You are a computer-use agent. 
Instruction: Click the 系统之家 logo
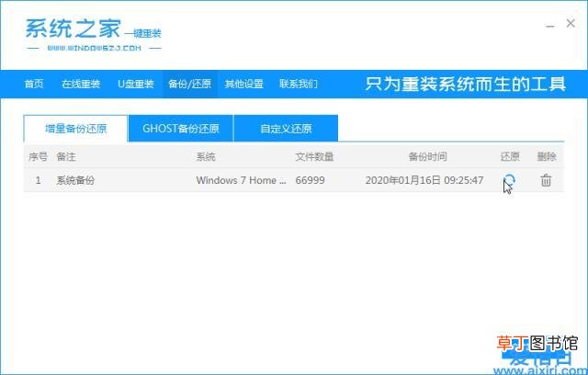click(93, 35)
